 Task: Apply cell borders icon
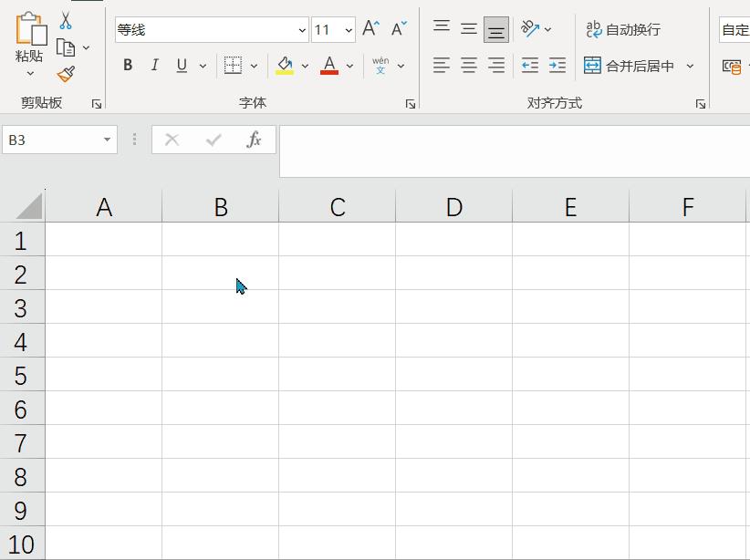[x=233, y=65]
